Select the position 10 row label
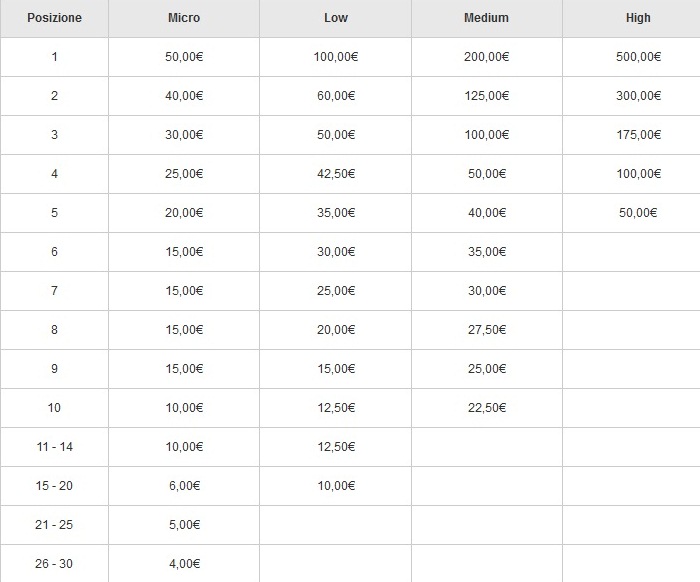The image size is (700, 582). [54, 408]
